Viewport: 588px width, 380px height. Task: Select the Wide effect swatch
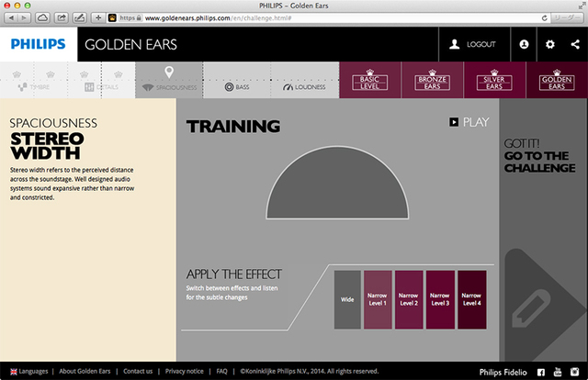click(347, 300)
